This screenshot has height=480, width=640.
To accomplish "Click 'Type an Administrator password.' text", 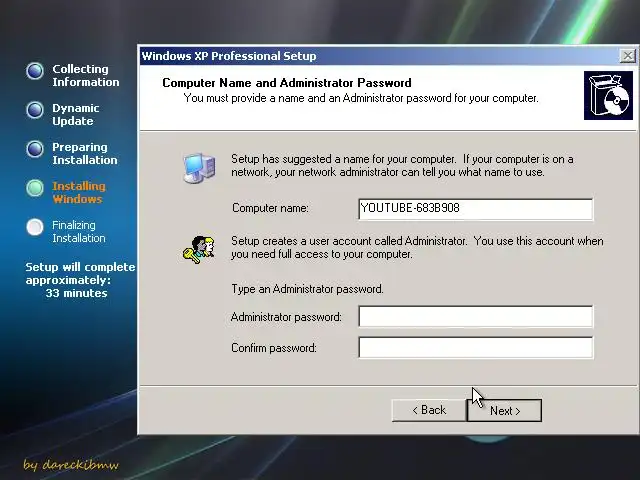I will pyautogui.click(x=307, y=289).
